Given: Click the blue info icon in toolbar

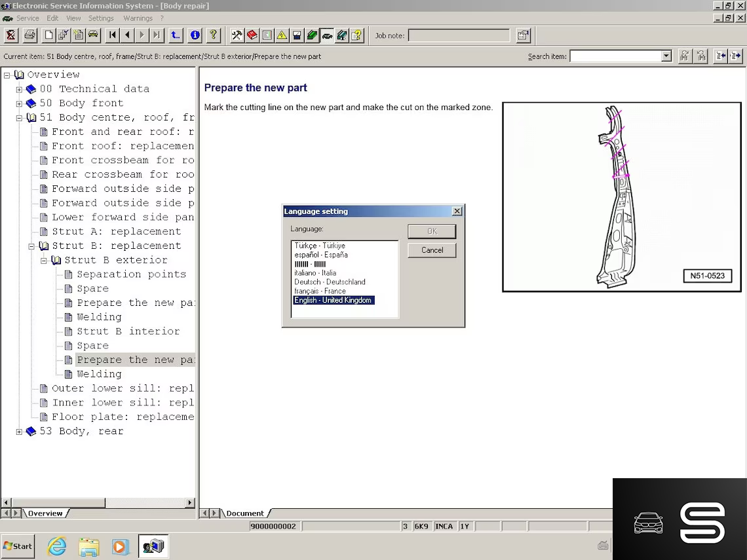Looking at the screenshot, I should click(195, 35).
